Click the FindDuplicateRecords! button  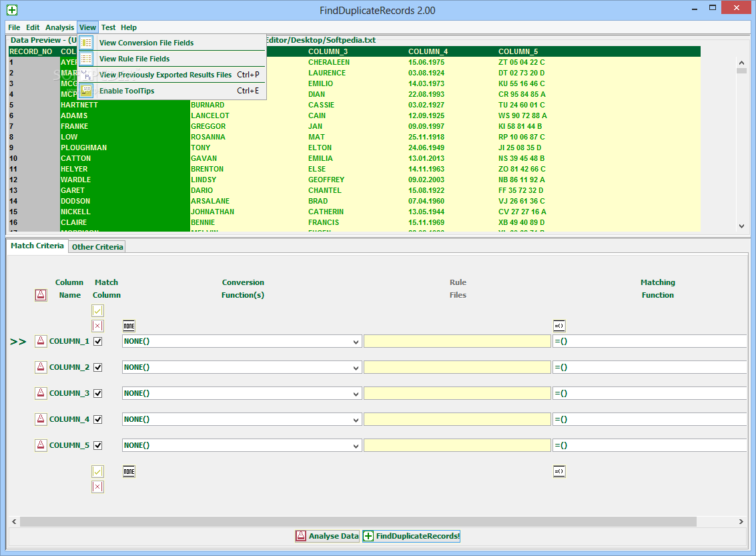point(411,536)
